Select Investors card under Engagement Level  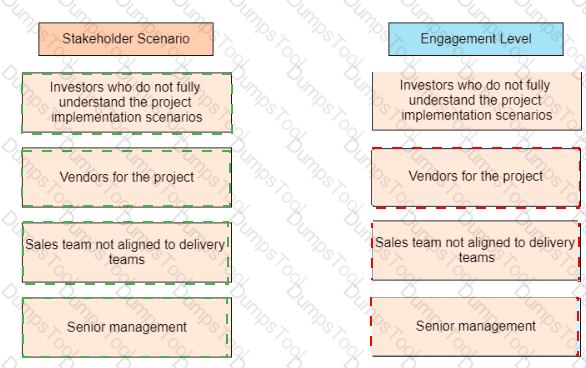pyautogui.click(x=477, y=101)
